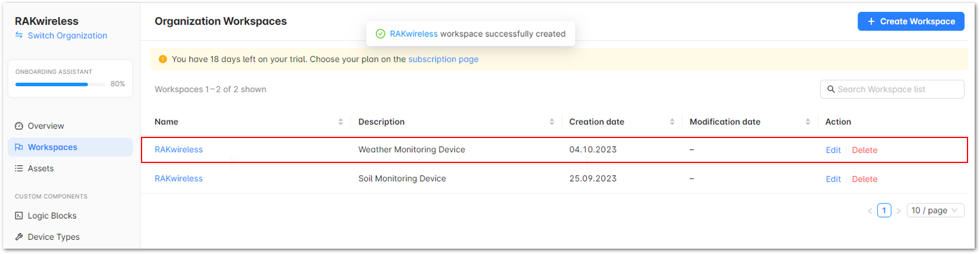The image size is (980, 254).
Task: Click the orange trial warning icon
Action: tap(163, 59)
